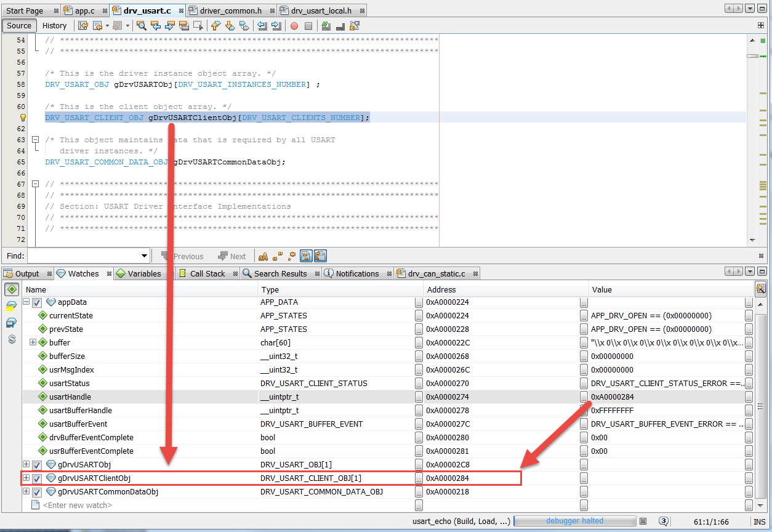Image resolution: width=772 pixels, height=532 pixels.
Task: Click the Enter new watch field
Action: [78, 506]
